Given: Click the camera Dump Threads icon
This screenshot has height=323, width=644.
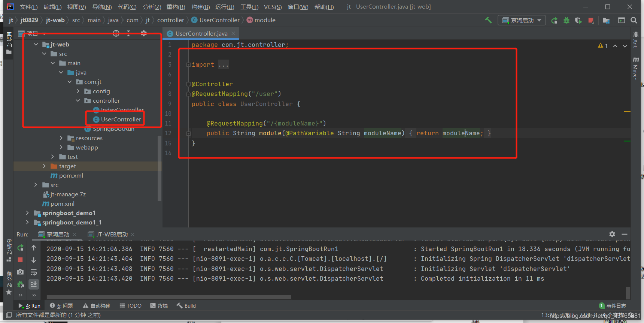Looking at the screenshot, I should (20, 272).
